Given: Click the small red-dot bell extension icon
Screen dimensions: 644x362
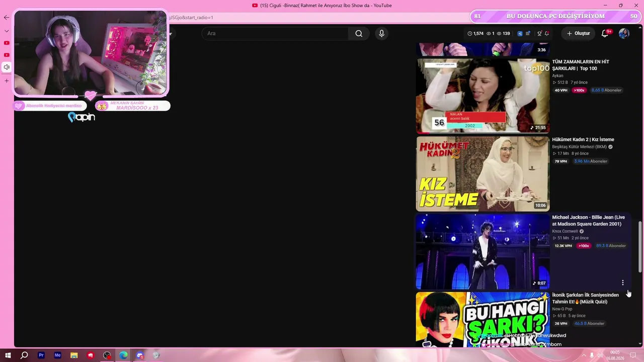Looking at the screenshot, I should 547,34.
